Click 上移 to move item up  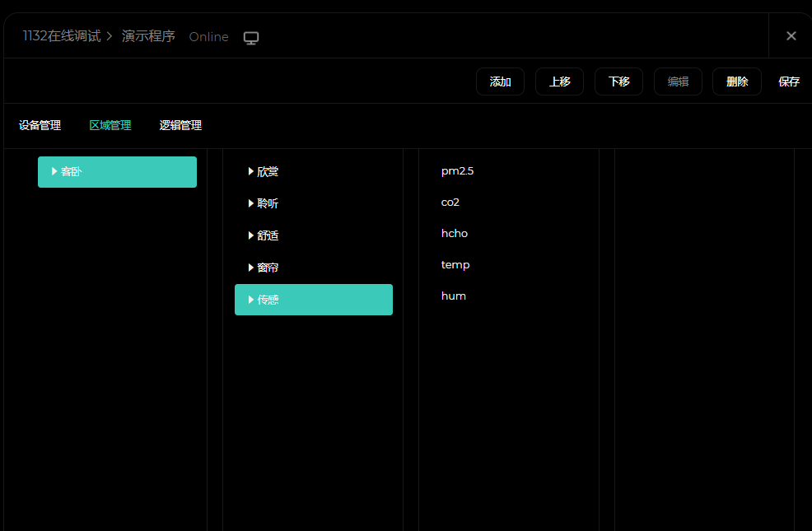coord(559,82)
